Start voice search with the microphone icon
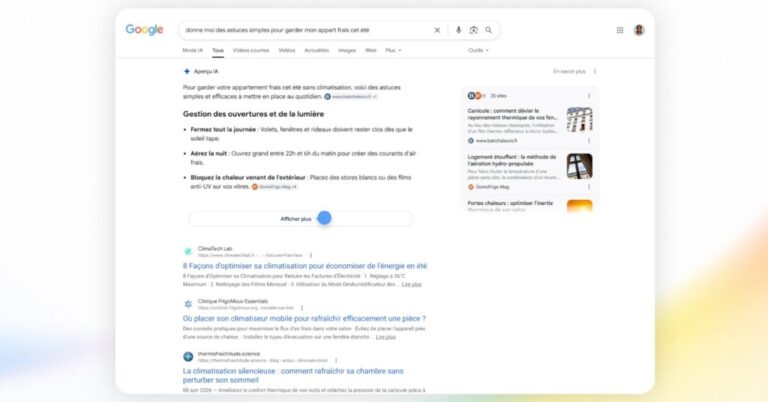This screenshot has width=768, height=402. [x=458, y=30]
